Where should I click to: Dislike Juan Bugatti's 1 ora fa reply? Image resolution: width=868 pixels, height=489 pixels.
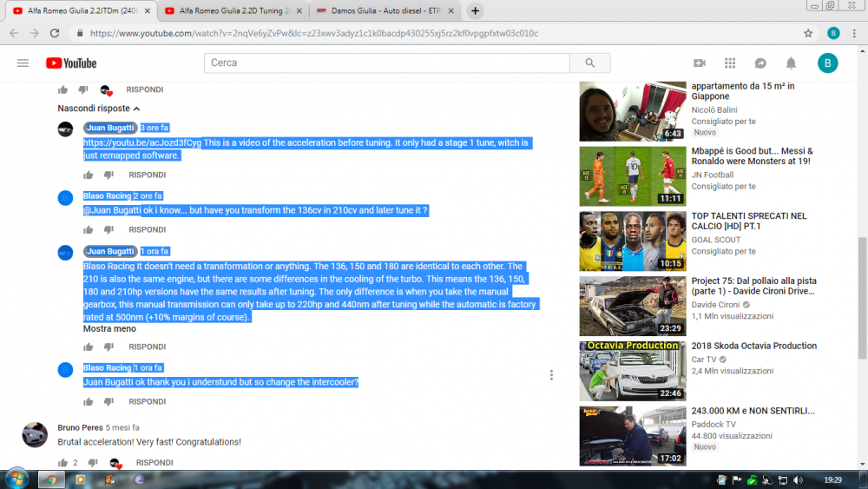[108, 347]
